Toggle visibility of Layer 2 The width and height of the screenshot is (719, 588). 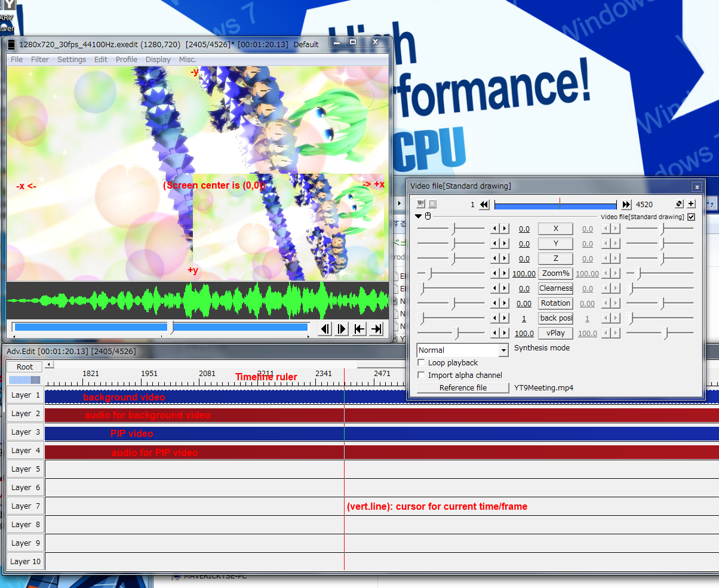click(x=25, y=414)
